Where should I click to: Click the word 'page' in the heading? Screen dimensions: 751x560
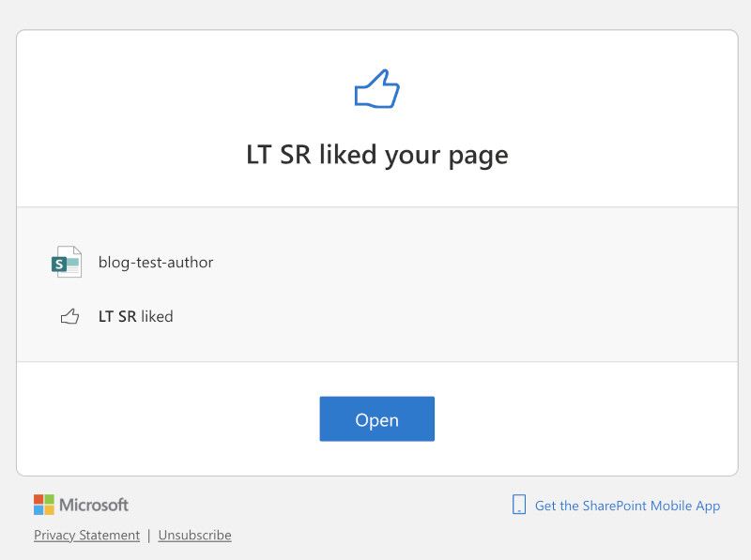pos(478,156)
